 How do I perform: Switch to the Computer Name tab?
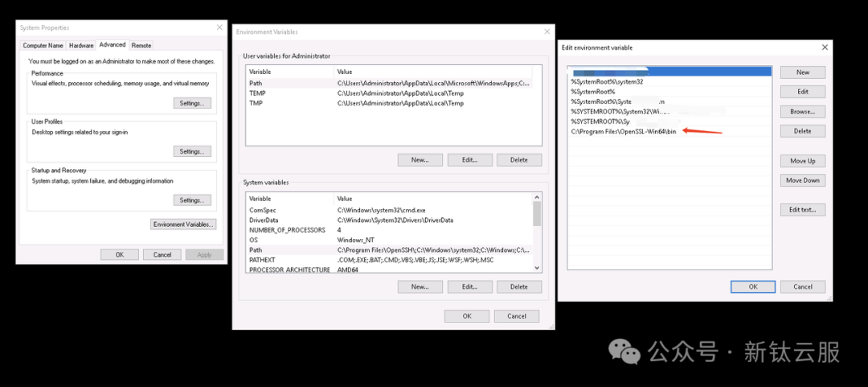(43, 46)
